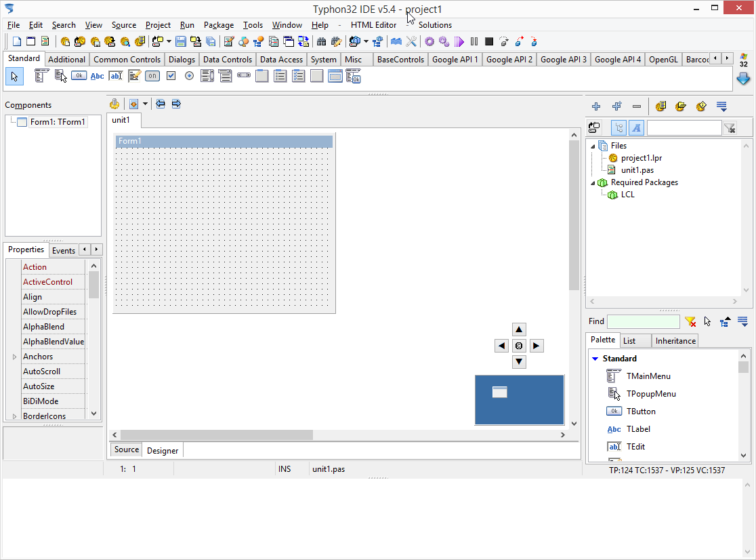Expand the Anchors property
The width and height of the screenshot is (756, 560).
tap(14, 357)
